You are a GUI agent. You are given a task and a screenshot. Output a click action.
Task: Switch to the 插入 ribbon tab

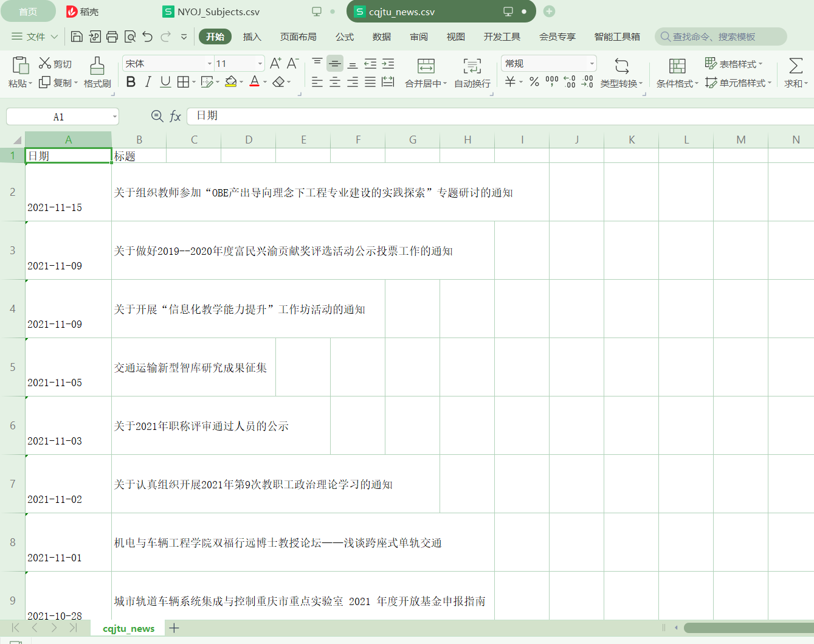(252, 36)
